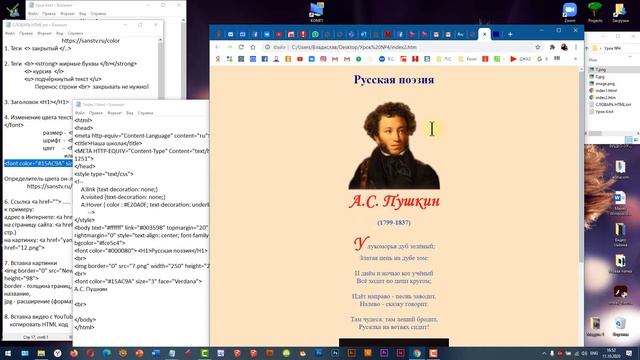Open the Facebook bookmark in bookmarks bar
Image resolution: width=640 pixels, height=360 pixels.
pyautogui.click(x=264, y=59)
